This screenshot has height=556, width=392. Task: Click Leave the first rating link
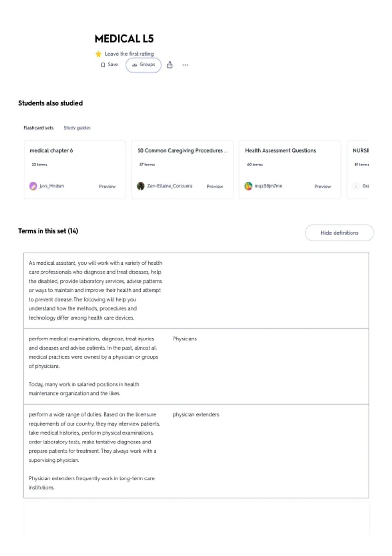(x=129, y=54)
